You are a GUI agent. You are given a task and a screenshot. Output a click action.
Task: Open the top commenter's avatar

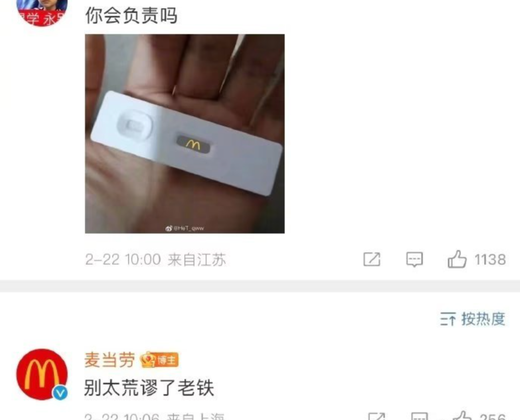tap(42, 12)
